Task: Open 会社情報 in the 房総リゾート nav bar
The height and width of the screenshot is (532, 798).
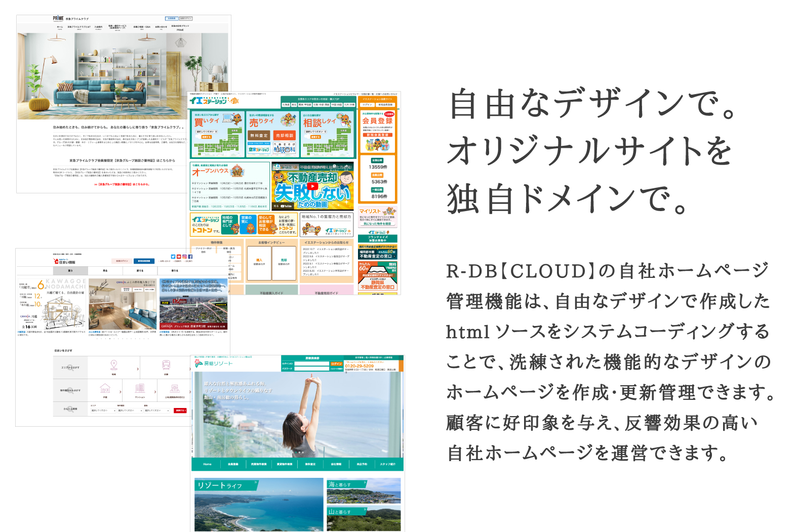Action: [x=336, y=464]
